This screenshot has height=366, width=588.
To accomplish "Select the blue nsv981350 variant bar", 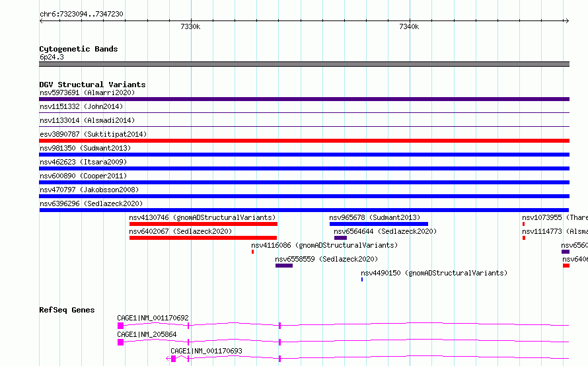I will [x=304, y=155].
